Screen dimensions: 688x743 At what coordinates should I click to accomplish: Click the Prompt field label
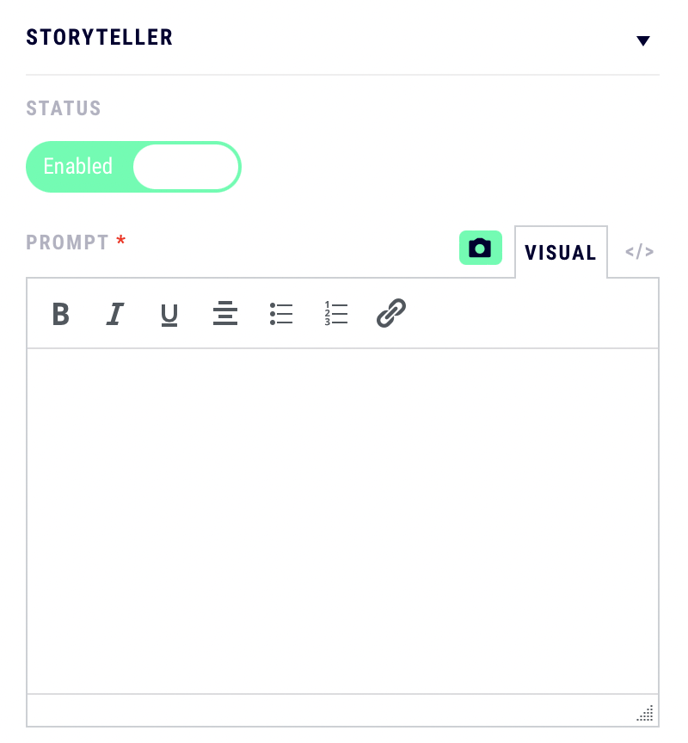coord(67,243)
